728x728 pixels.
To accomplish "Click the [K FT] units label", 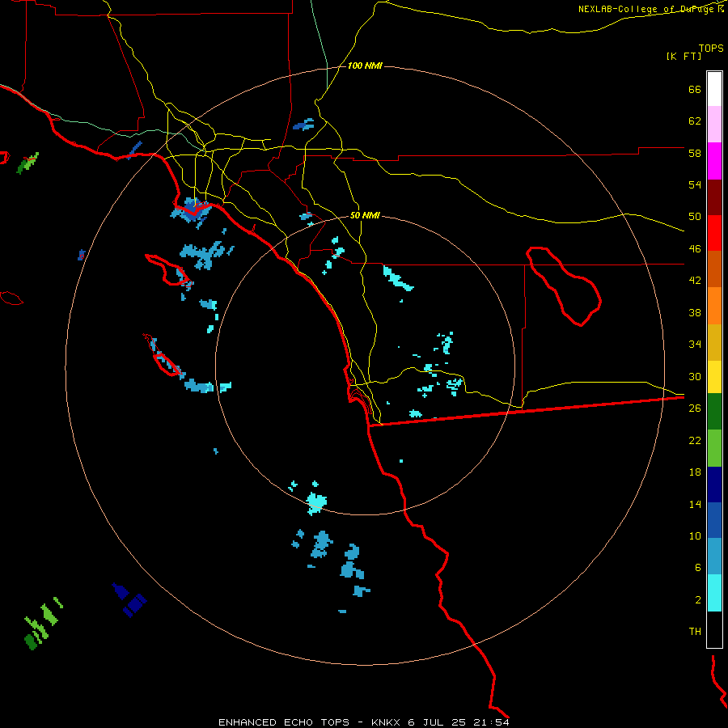I will 684,56.
